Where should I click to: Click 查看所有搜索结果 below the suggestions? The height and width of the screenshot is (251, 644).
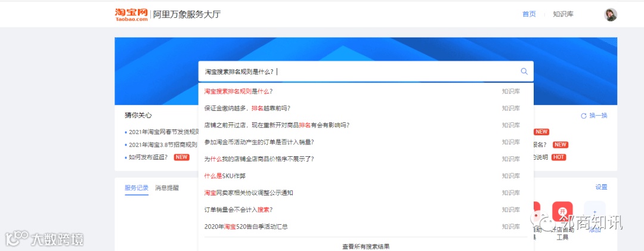click(366, 246)
